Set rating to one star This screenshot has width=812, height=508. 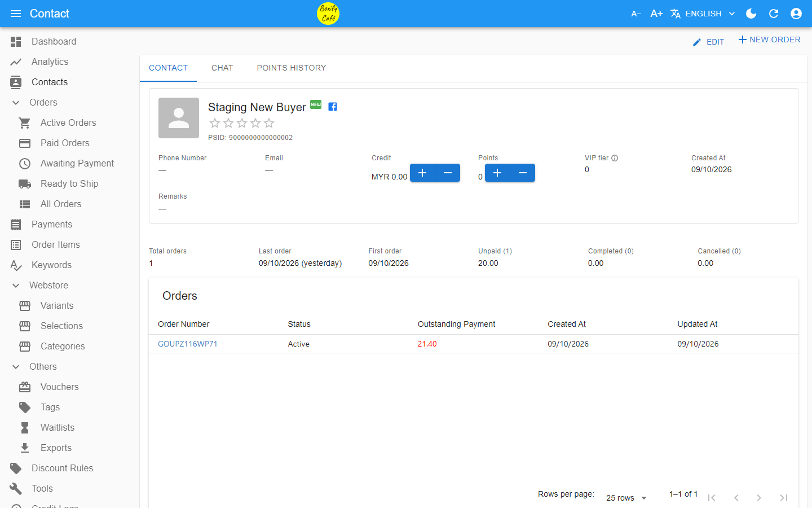(215, 123)
